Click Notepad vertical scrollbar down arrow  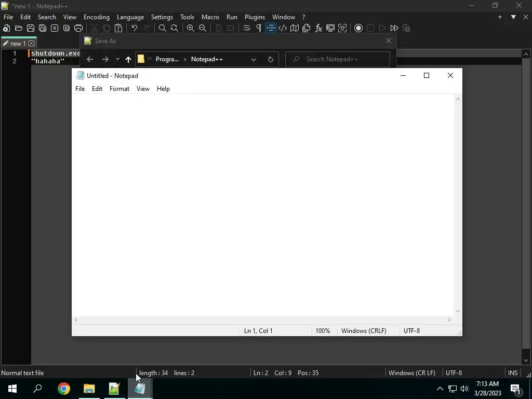point(458,311)
